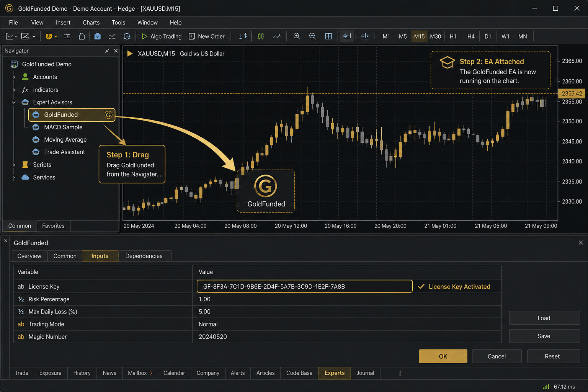Click the tile windows grid icon

click(x=328, y=36)
